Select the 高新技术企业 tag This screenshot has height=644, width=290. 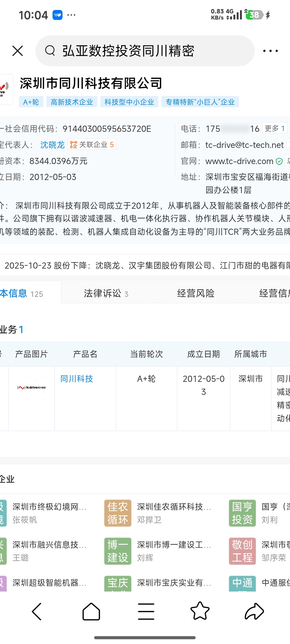[72, 102]
